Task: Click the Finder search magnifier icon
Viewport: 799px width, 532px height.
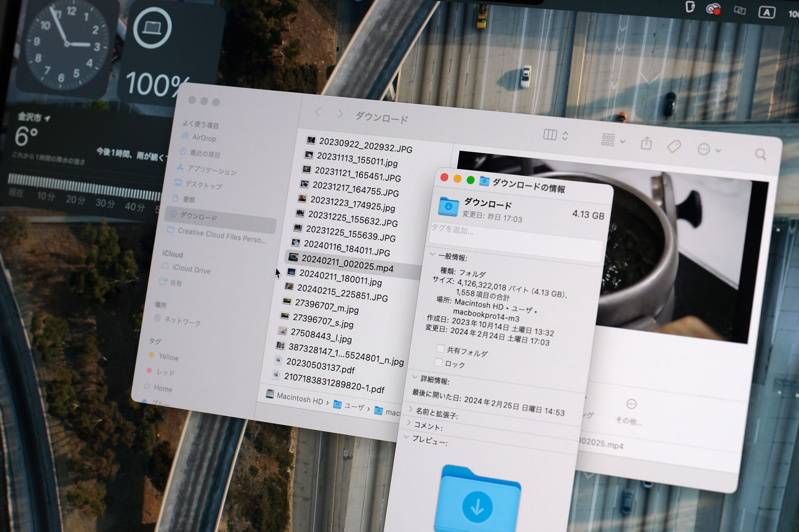Action: [x=761, y=154]
